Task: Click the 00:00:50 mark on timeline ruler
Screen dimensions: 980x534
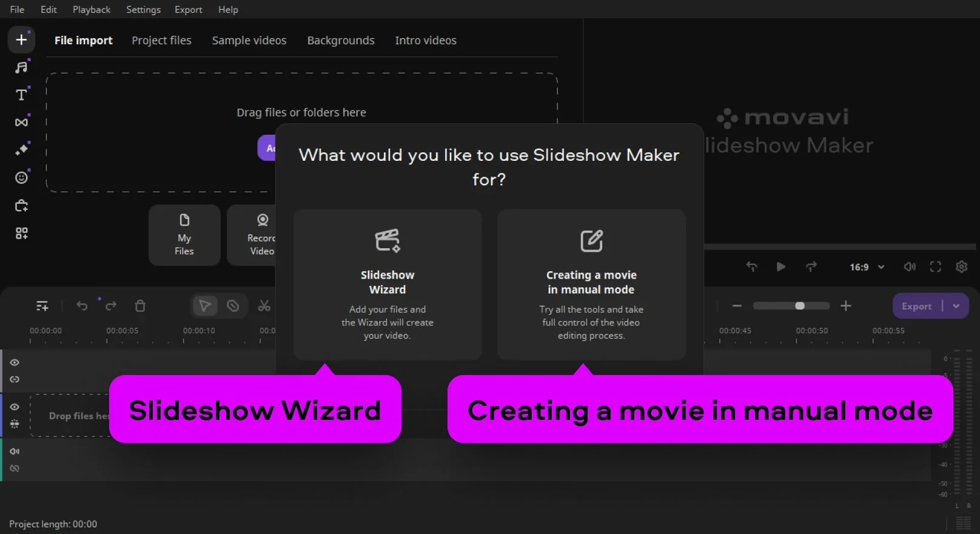Action: (811, 331)
